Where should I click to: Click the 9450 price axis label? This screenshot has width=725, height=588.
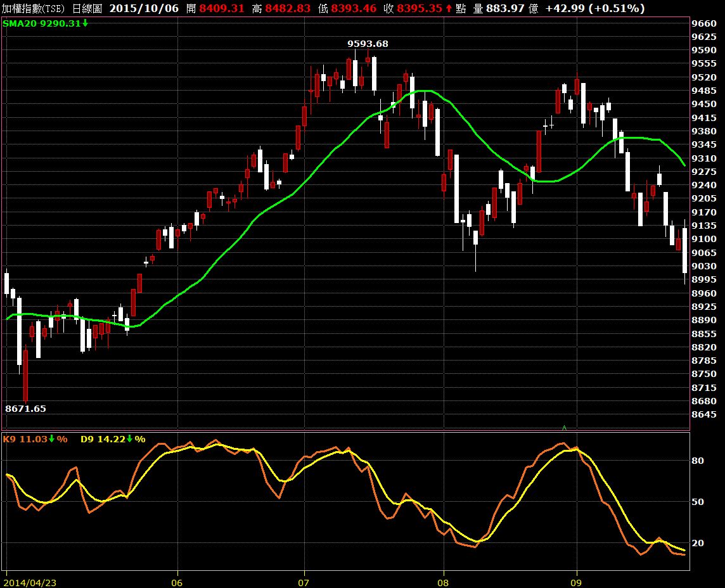pyautogui.click(x=704, y=104)
